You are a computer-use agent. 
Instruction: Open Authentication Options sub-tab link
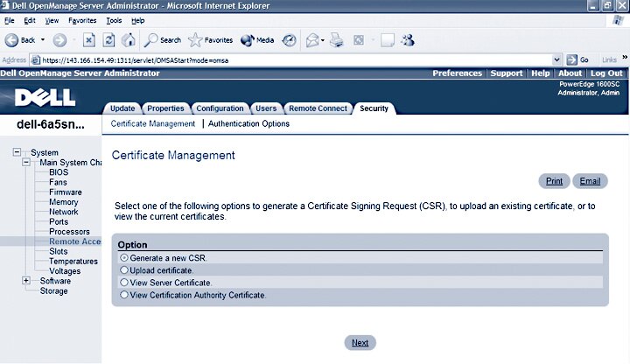pyautogui.click(x=248, y=123)
